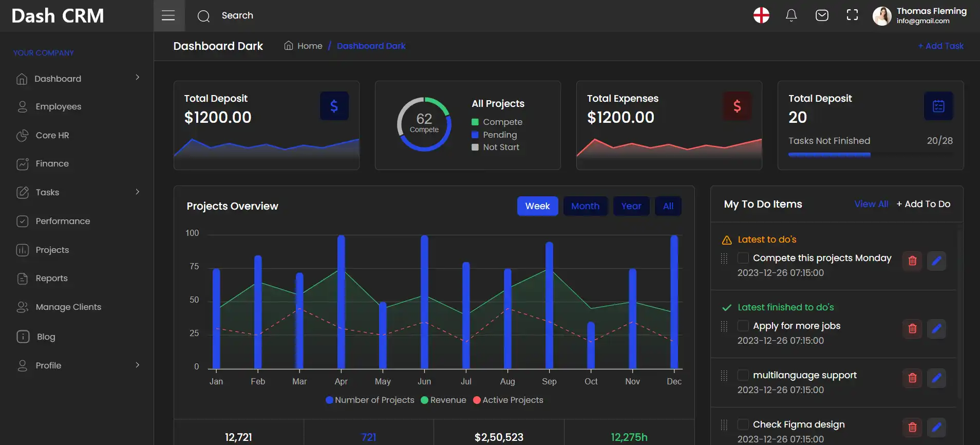Open the messages envelope icon
Screen dimensions: 980x445
click(822, 15)
